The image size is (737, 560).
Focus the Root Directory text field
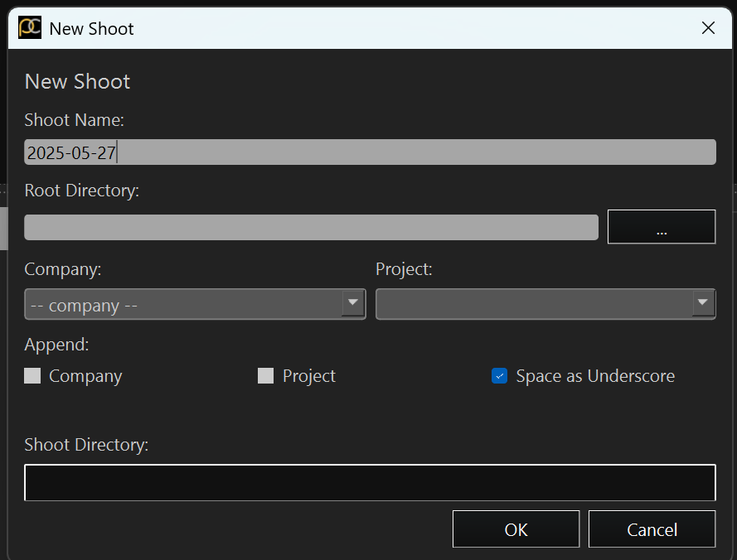tap(311, 227)
